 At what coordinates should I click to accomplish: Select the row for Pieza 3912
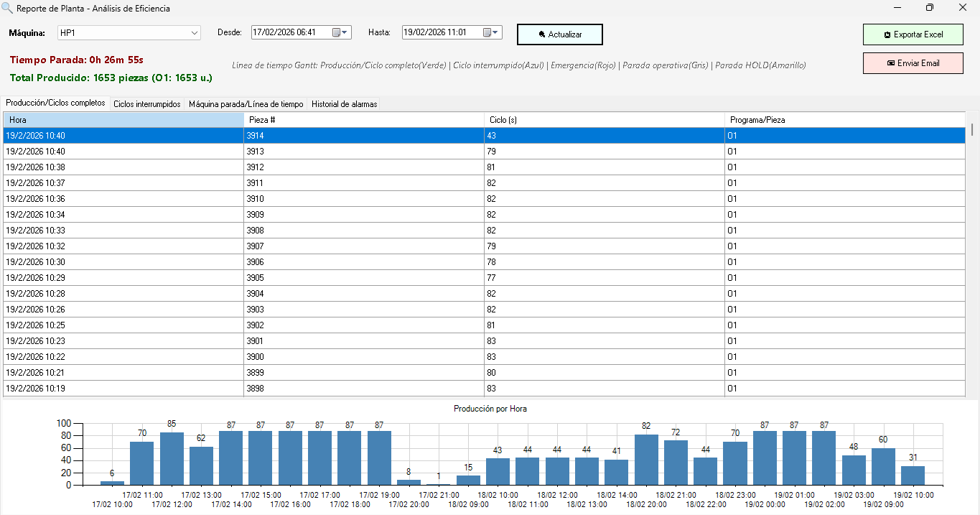(485, 167)
